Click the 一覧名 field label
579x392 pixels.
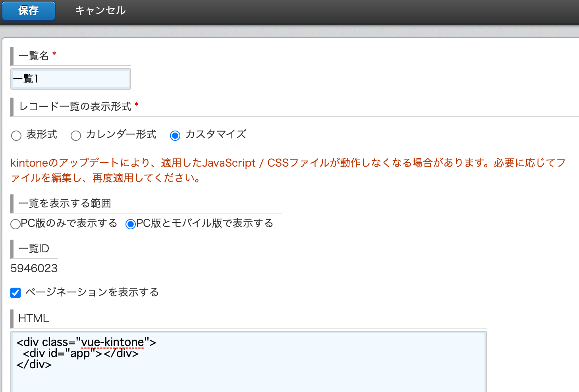point(33,56)
